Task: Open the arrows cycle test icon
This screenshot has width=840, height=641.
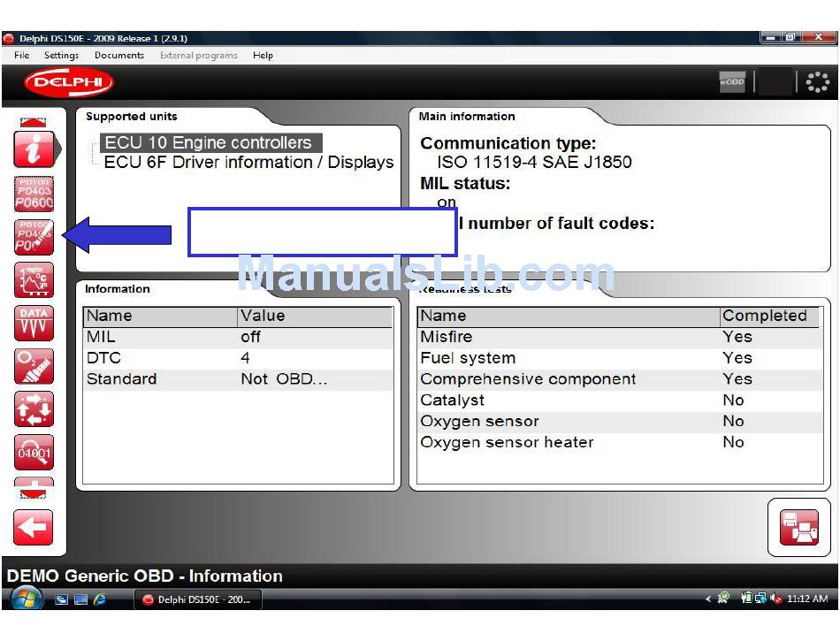Action: click(x=34, y=409)
